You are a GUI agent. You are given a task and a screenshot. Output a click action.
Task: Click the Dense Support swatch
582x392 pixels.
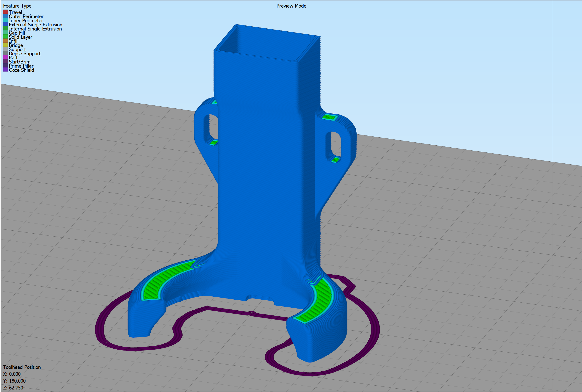5,53
